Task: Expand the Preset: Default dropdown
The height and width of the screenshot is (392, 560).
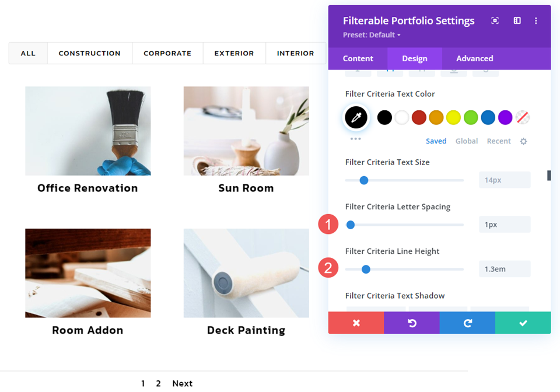Action: click(372, 35)
